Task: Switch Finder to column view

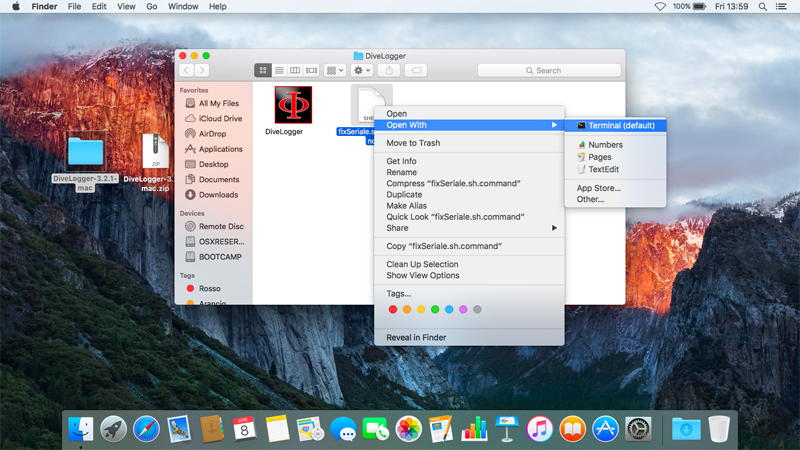Action: click(295, 70)
